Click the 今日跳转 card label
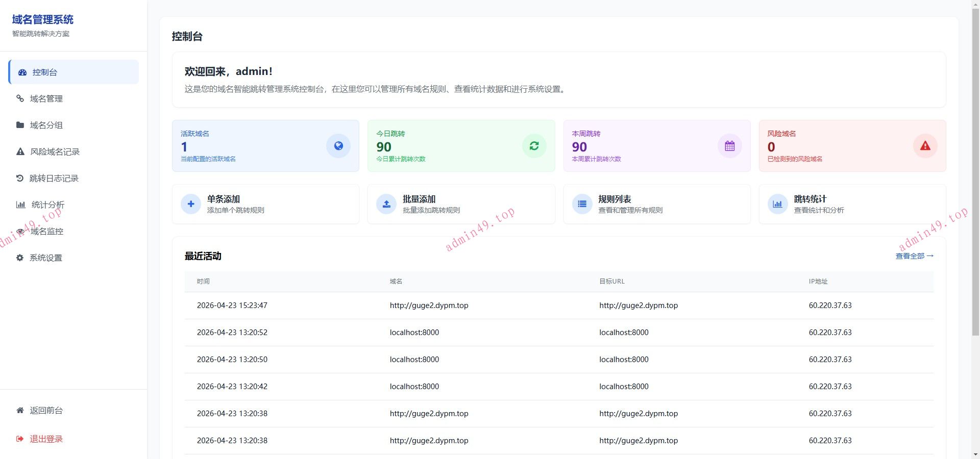 click(x=390, y=134)
